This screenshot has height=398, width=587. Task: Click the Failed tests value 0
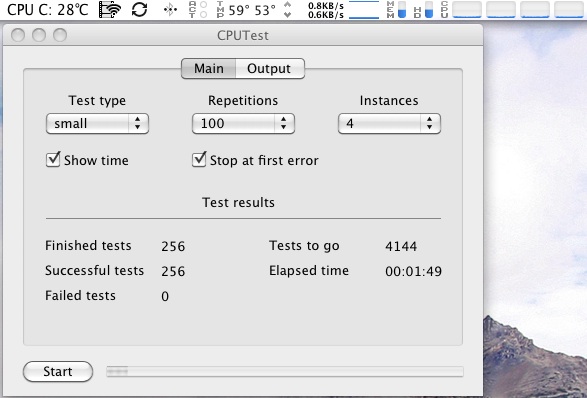pos(165,297)
